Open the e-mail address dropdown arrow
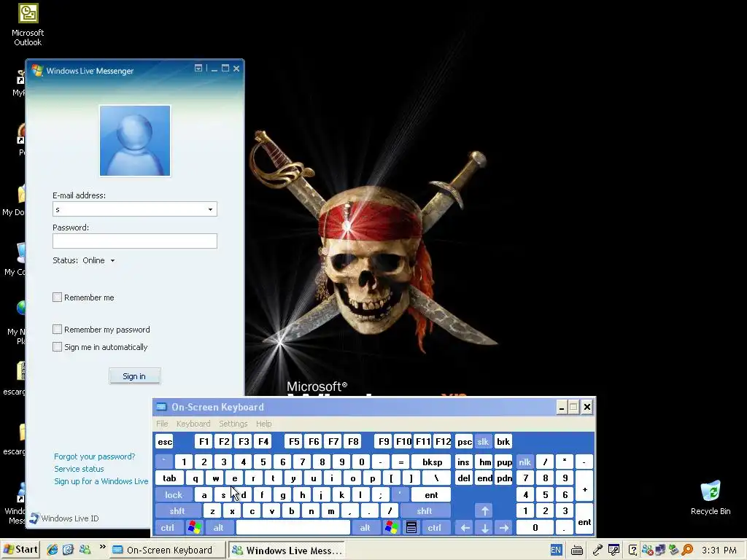The image size is (747, 560). 210,209
